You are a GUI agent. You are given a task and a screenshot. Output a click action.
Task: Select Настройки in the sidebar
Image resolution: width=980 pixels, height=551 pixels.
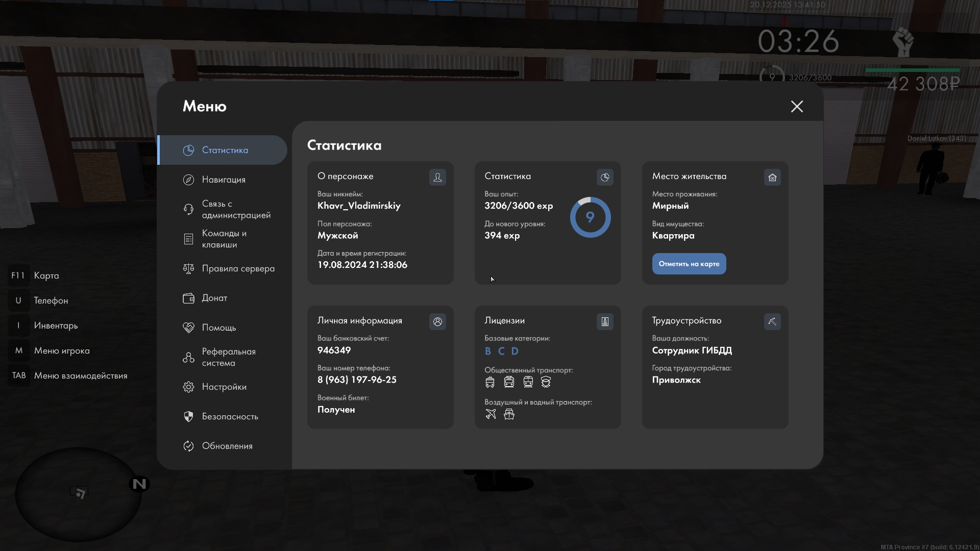click(x=224, y=387)
